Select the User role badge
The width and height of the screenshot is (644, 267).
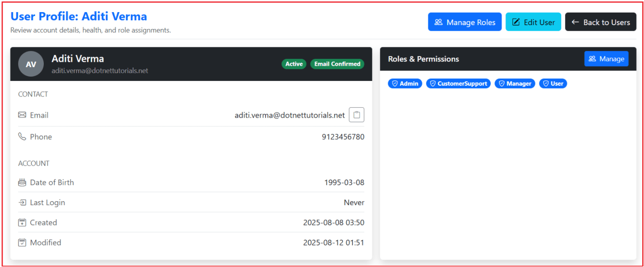[553, 83]
